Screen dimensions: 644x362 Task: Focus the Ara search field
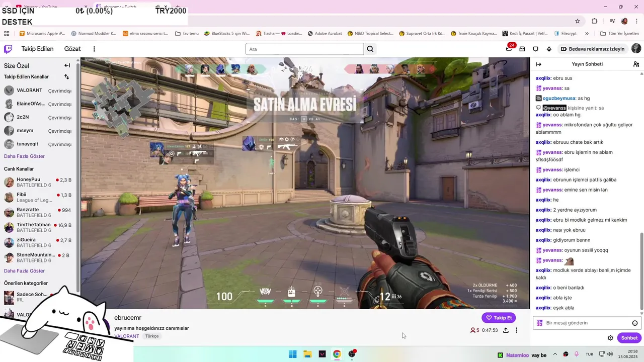304,49
